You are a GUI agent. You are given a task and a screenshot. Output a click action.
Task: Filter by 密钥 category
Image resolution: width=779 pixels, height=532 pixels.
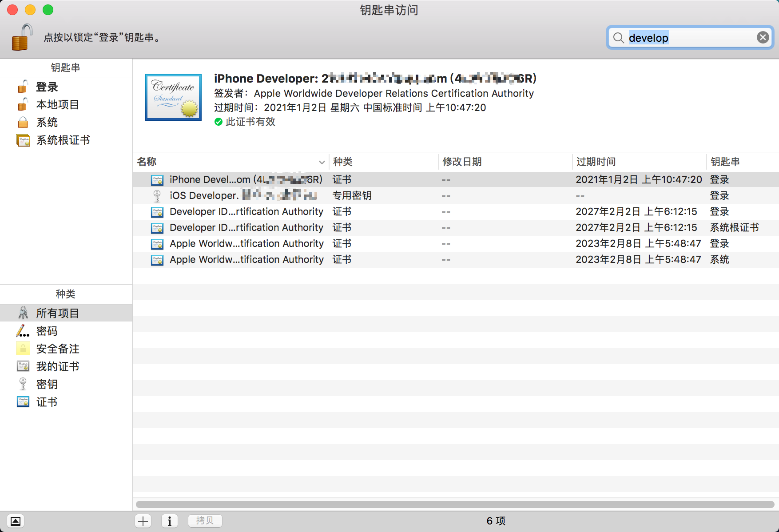tap(47, 385)
